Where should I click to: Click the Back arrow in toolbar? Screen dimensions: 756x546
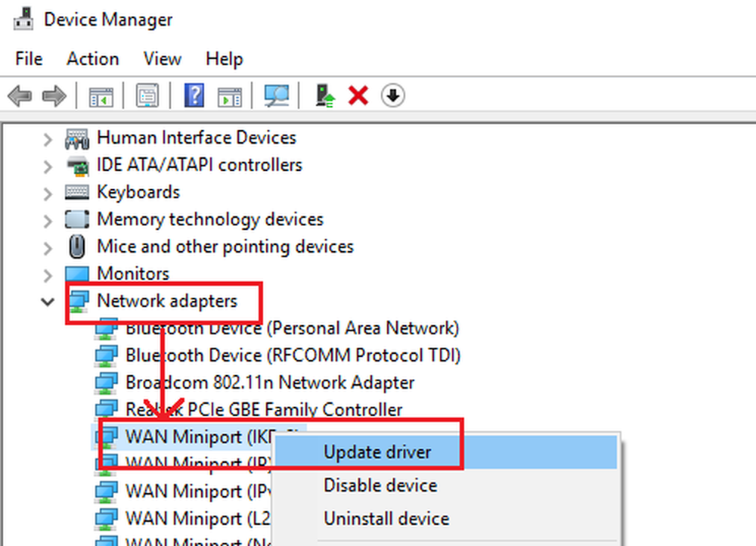pyautogui.click(x=19, y=96)
